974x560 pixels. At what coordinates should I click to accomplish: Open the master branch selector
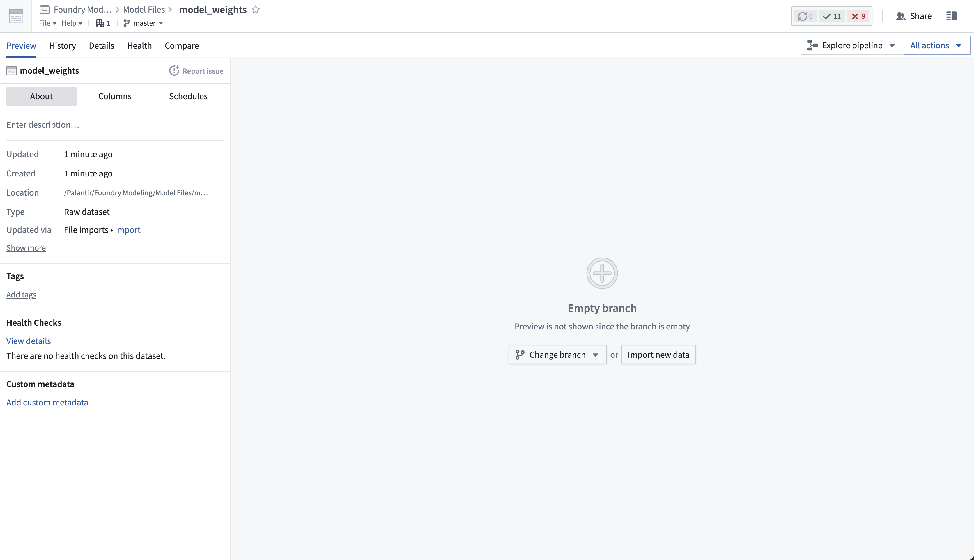[143, 23]
